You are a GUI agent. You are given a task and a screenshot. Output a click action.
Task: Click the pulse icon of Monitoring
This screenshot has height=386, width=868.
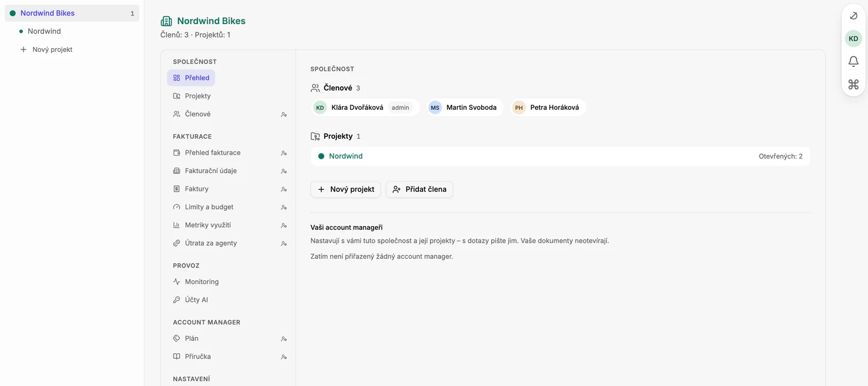pyautogui.click(x=177, y=282)
